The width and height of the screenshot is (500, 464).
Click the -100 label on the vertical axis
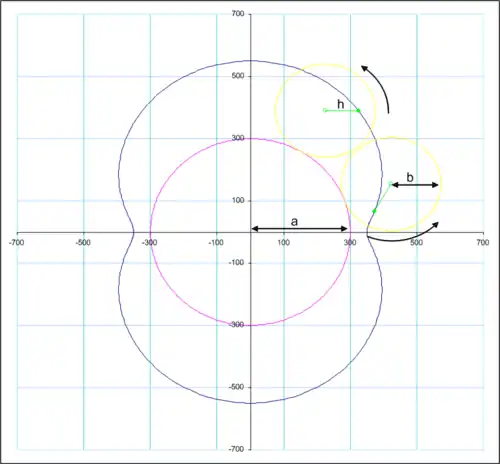click(236, 263)
